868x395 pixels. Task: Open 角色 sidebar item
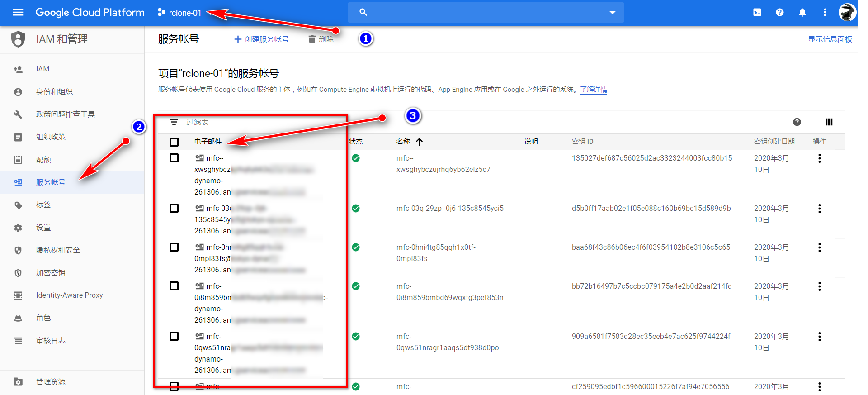[72, 318]
